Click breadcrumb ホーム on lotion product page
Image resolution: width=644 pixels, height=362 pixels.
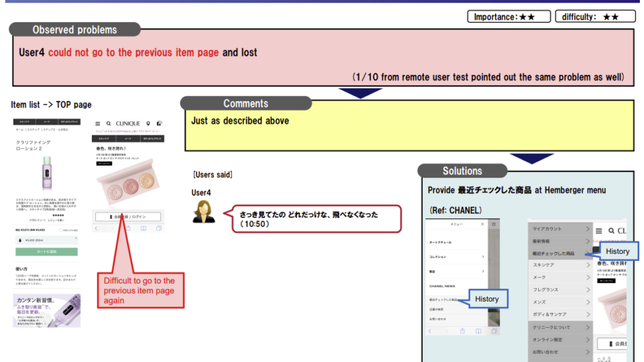coord(19,129)
